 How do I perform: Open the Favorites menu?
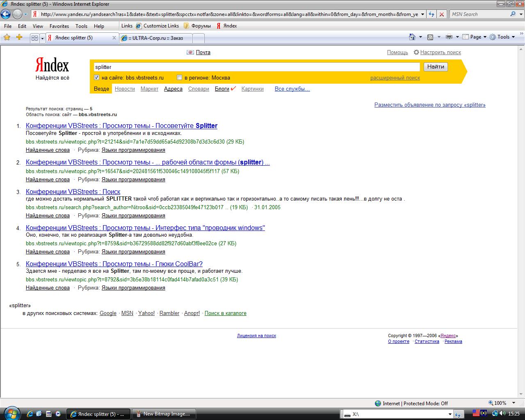point(59,26)
